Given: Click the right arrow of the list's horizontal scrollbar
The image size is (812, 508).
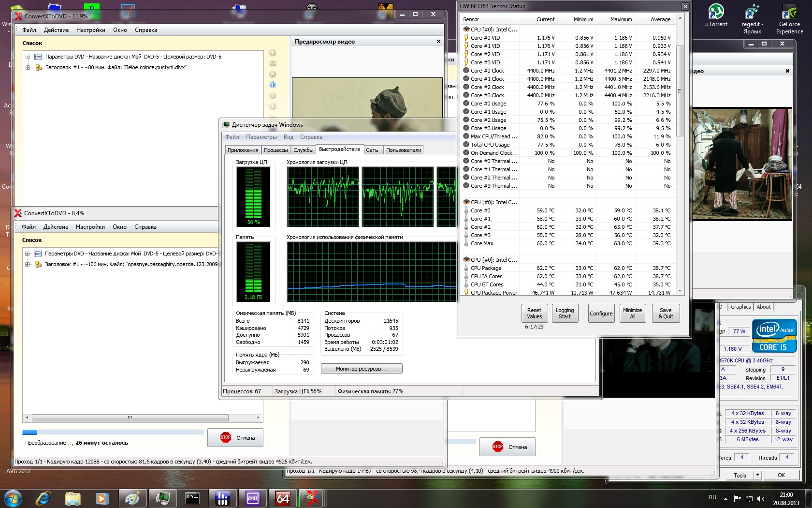Looking at the screenshot, I should [x=258, y=418].
